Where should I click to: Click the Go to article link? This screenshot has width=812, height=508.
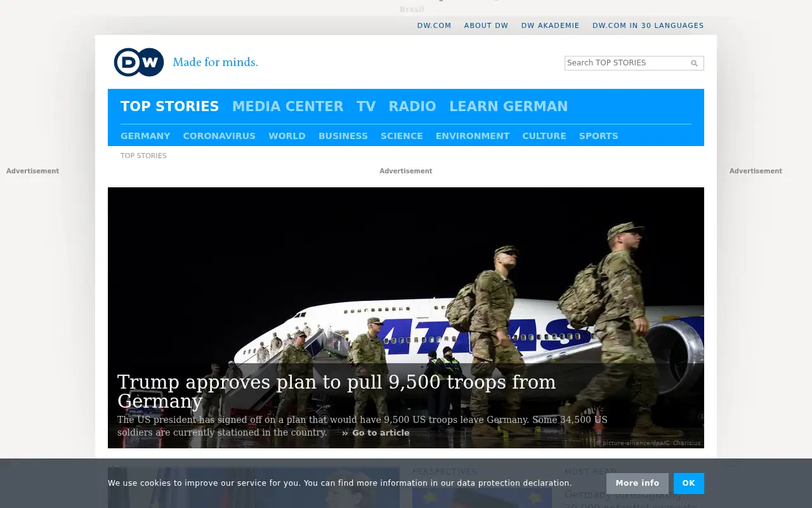click(376, 433)
